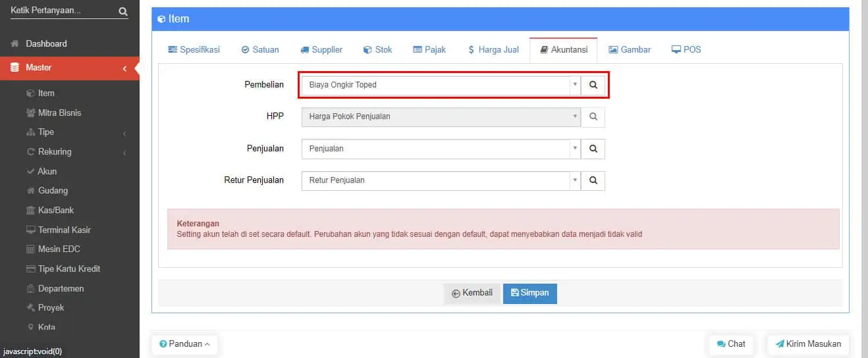This screenshot has height=358, width=868.
Task: Switch to the Spesifikasi tab
Action: (194, 49)
